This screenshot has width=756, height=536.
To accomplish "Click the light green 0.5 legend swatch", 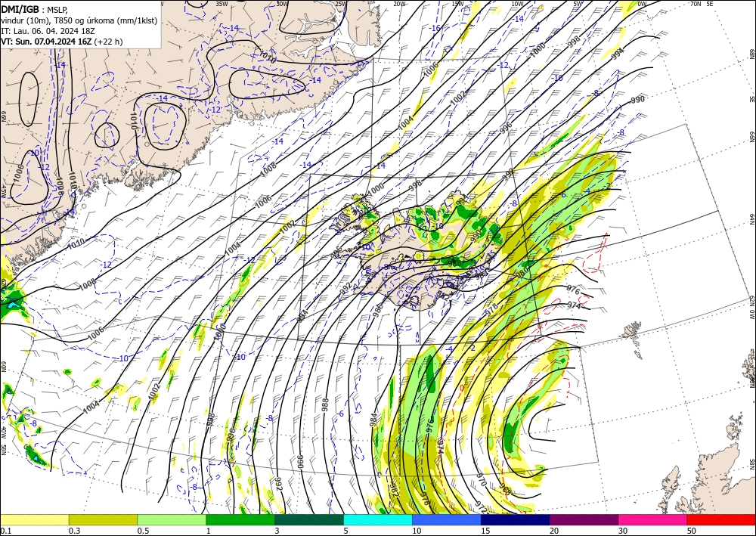I will pos(172,519).
